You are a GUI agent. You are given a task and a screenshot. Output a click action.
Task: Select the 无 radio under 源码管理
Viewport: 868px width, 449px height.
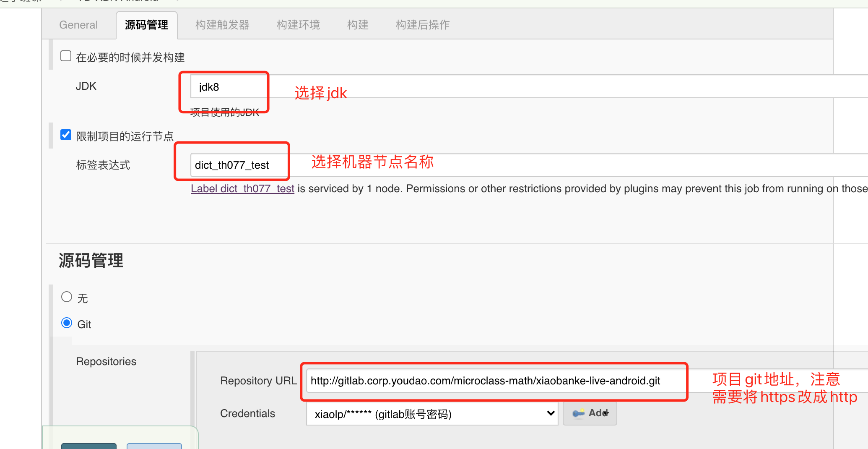coord(67,297)
